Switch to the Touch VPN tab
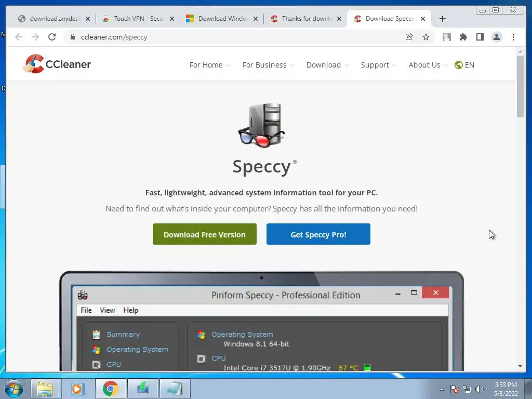The height and width of the screenshot is (399, 532). tap(137, 19)
